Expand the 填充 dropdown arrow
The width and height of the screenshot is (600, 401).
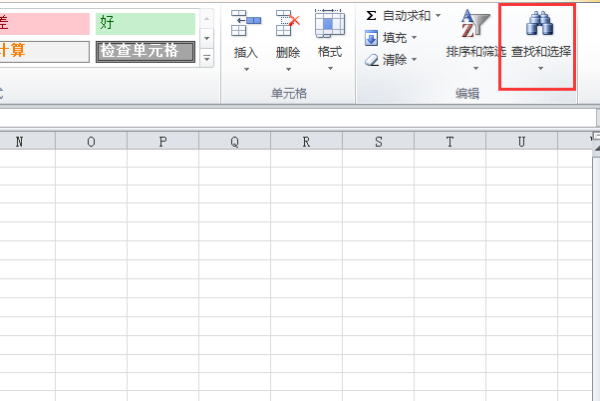pyautogui.click(x=414, y=38)
